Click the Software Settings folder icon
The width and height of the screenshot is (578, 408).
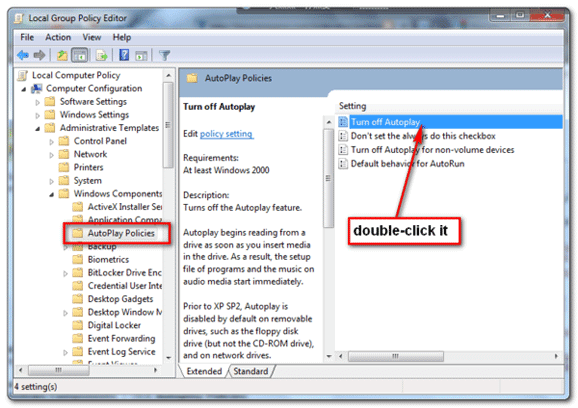click(50, 101)
